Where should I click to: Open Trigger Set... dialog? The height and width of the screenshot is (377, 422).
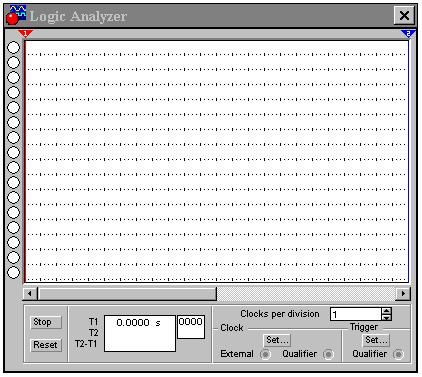tap(376, 340)
